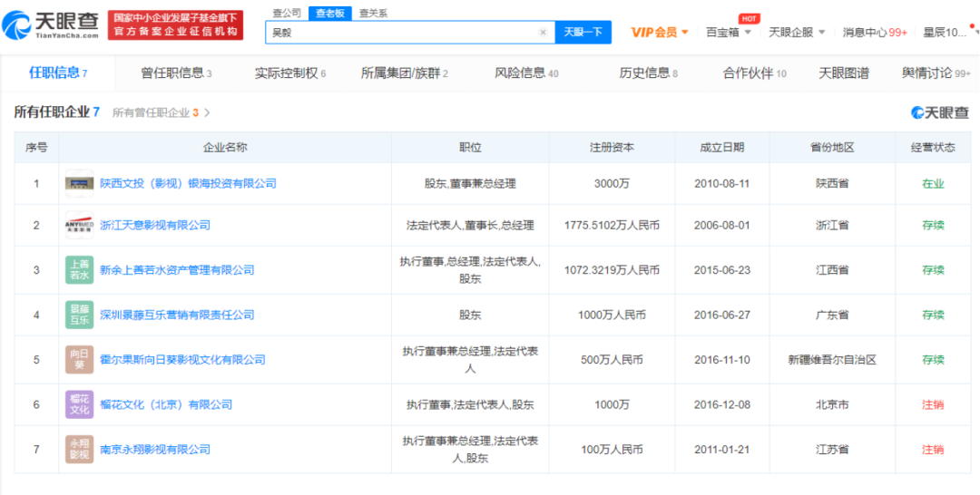
Task: Open 榴花文化（北京）有限公司 link
Action: [166, 404]
